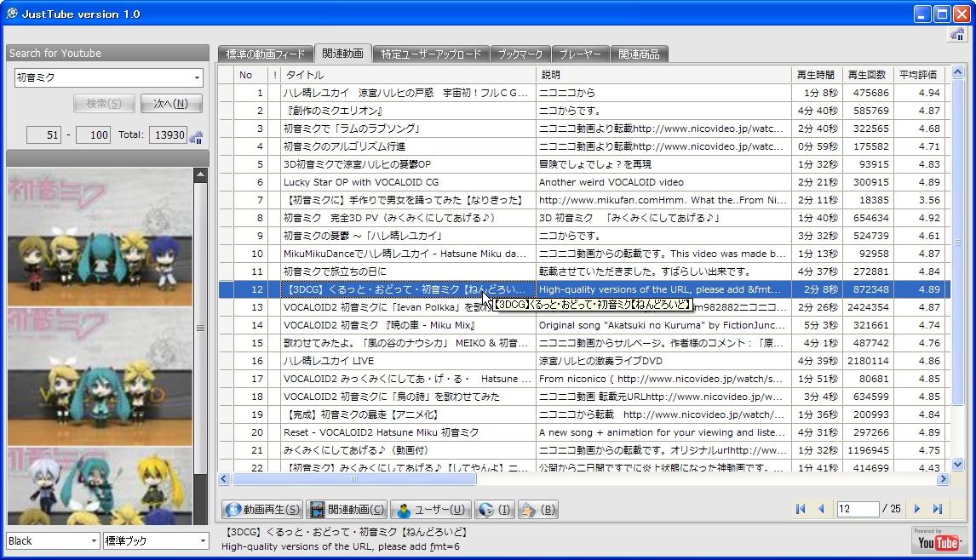
Task: Sort by 再生回数 column header
Action: pyautogui.click(x=867, y=75)
